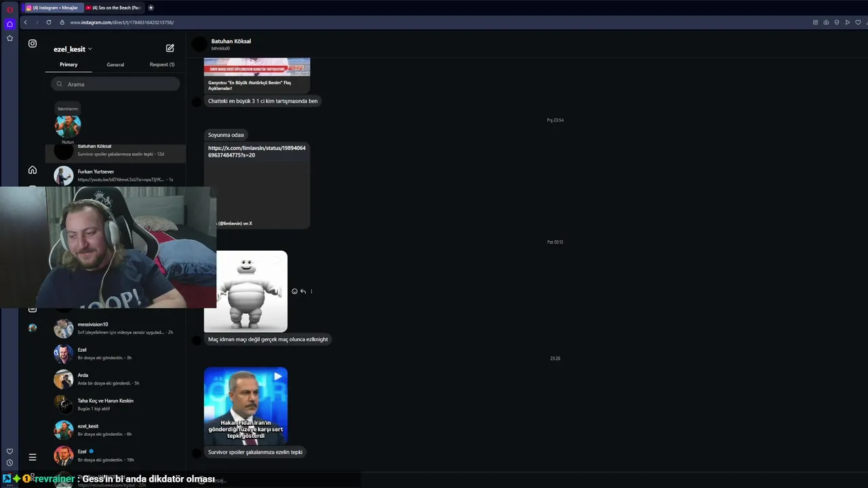
Task: Open the Request (1) tab
Action: click(162, 64)
